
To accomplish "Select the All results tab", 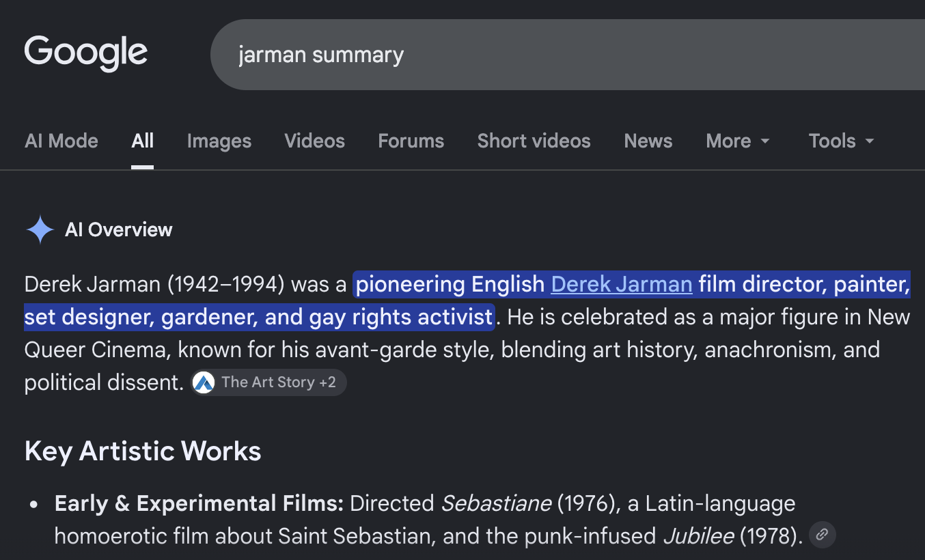I will pos(142,141).
